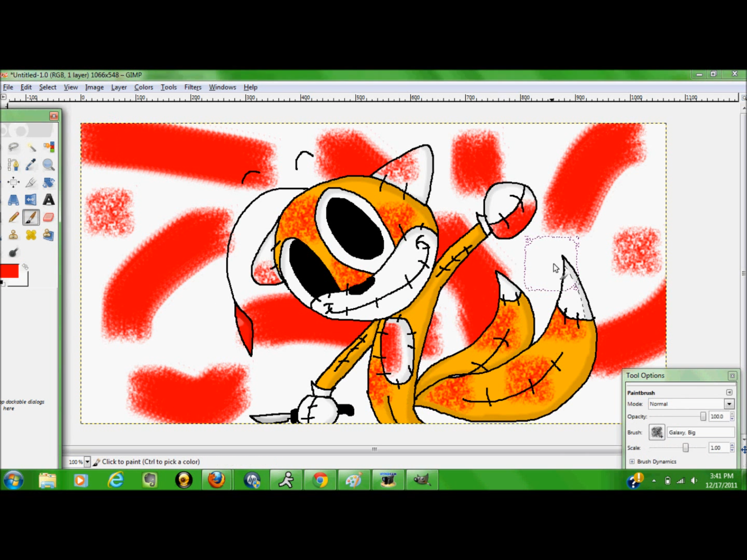Open the 100% zoom level dropdown
The width and height of the screenshot is (747, 560).
[87, 462]
